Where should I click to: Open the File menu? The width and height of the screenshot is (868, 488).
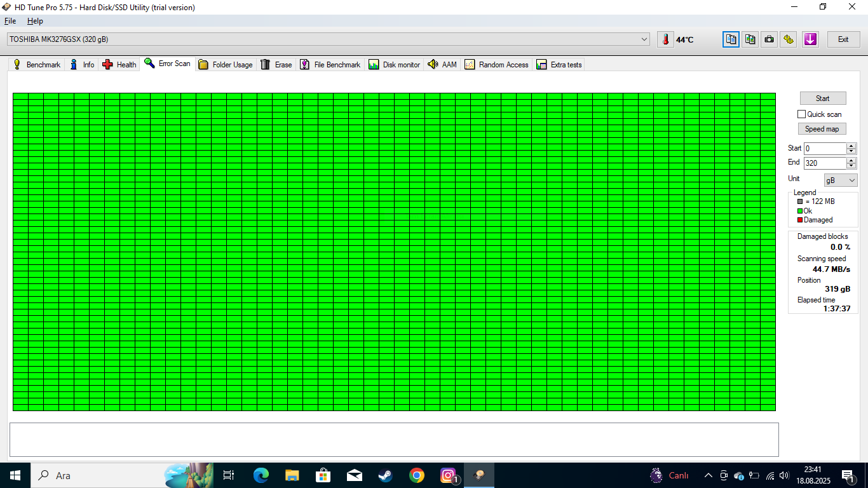pos(10,21)
